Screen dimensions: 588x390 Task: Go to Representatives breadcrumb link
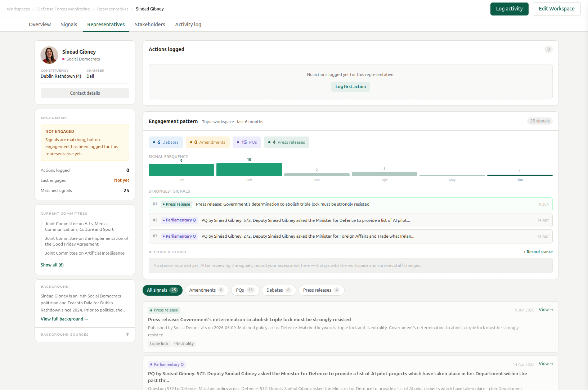[113, 9]
